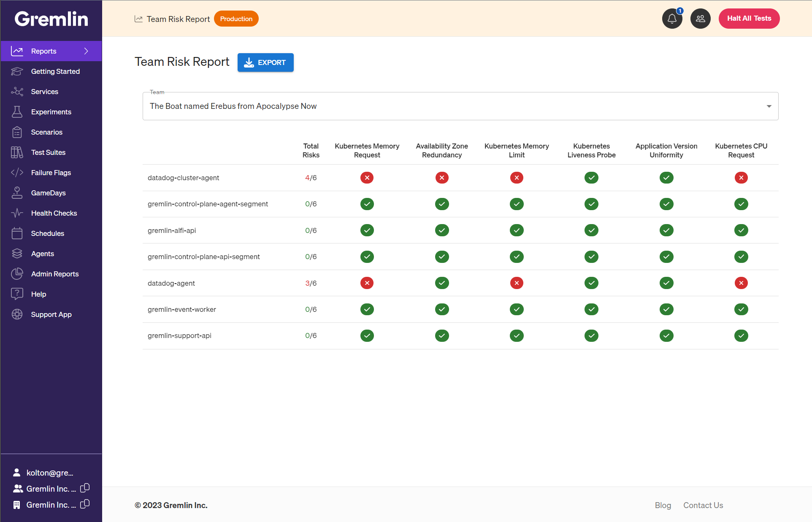This screenshot has height=522, width=812.
Task: Click the Test Suites books icon
Action: click(x=17, y=152)
